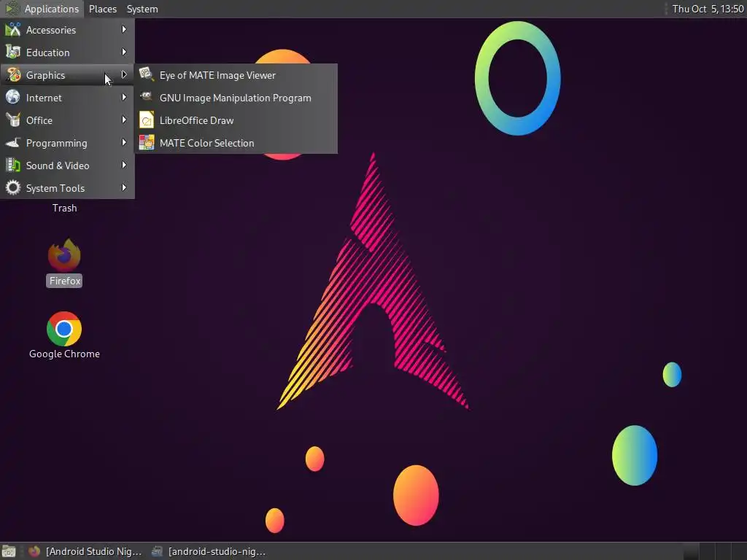Launch LibreOffice Draw
747x560 pixels.
coord(236,120)
